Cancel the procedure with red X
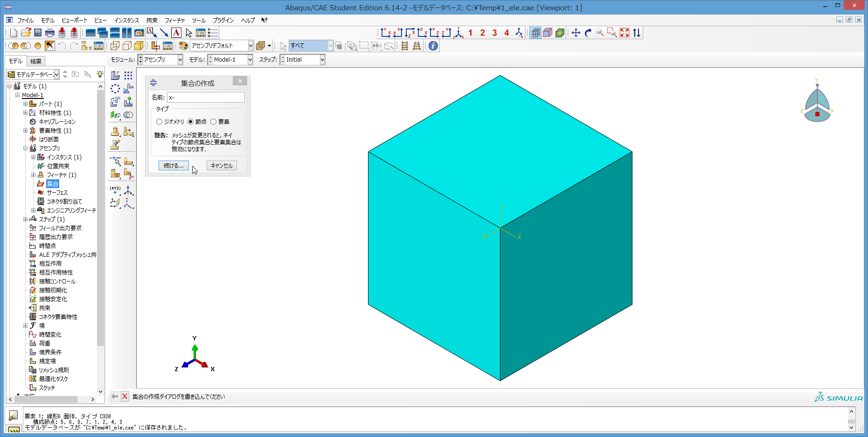 tap(125, 396)
